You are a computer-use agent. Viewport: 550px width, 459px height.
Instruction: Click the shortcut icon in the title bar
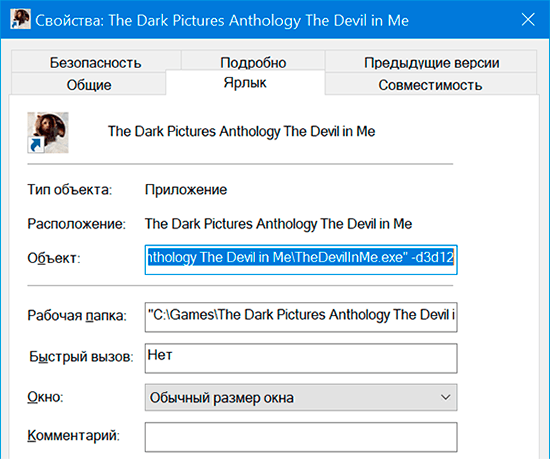tap(20, 19)
